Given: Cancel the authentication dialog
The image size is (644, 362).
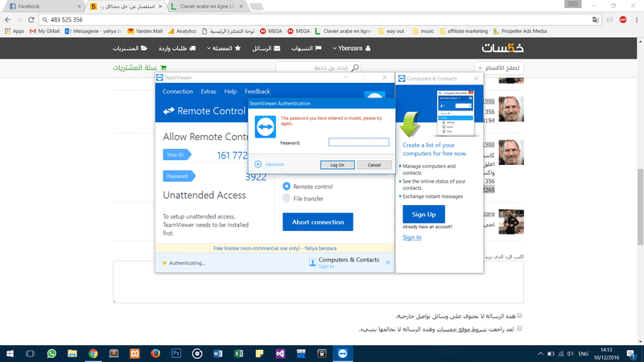Looking at the screenshot, I should pos(374,165).
